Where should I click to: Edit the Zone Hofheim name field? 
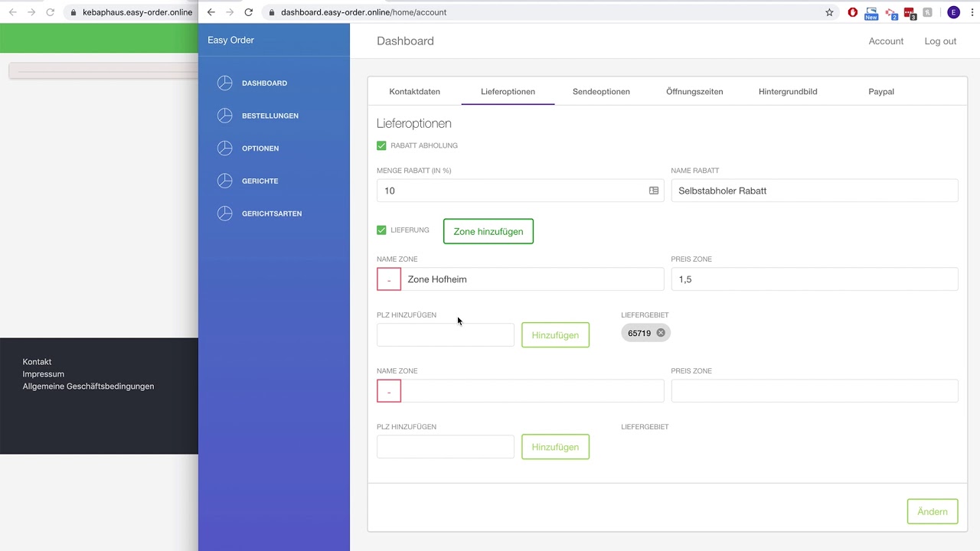[x=532, y=279]
